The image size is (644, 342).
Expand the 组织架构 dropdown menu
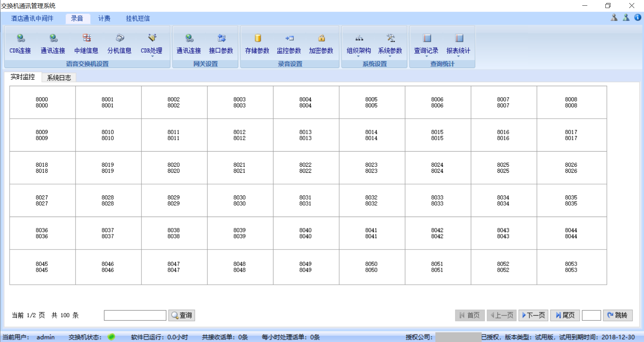point(358,56)
